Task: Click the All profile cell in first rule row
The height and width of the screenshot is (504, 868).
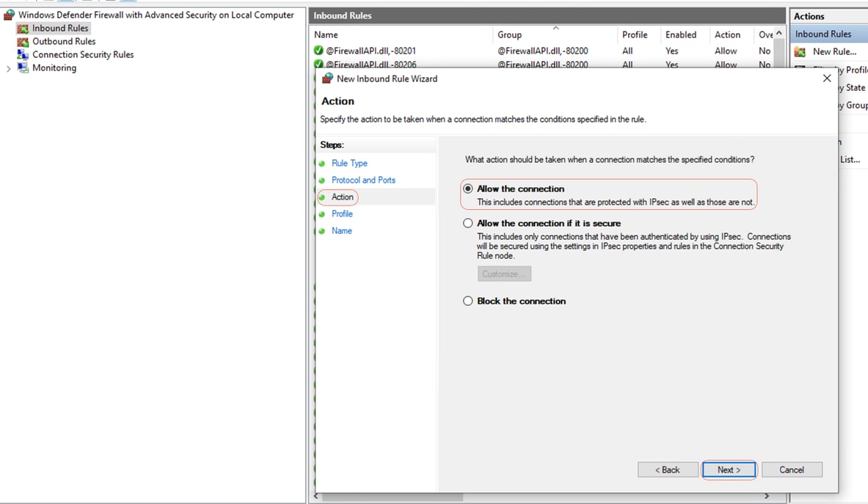Action: [627, 51]
